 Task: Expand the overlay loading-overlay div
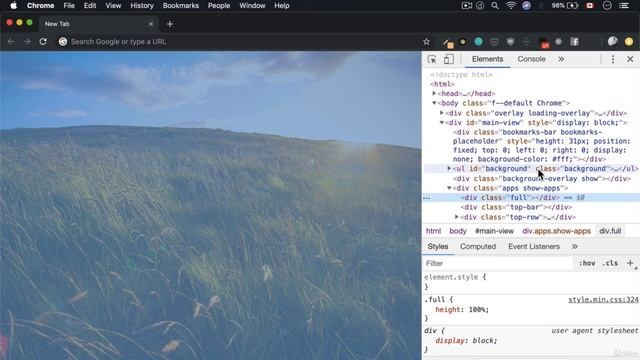[442, 113]
